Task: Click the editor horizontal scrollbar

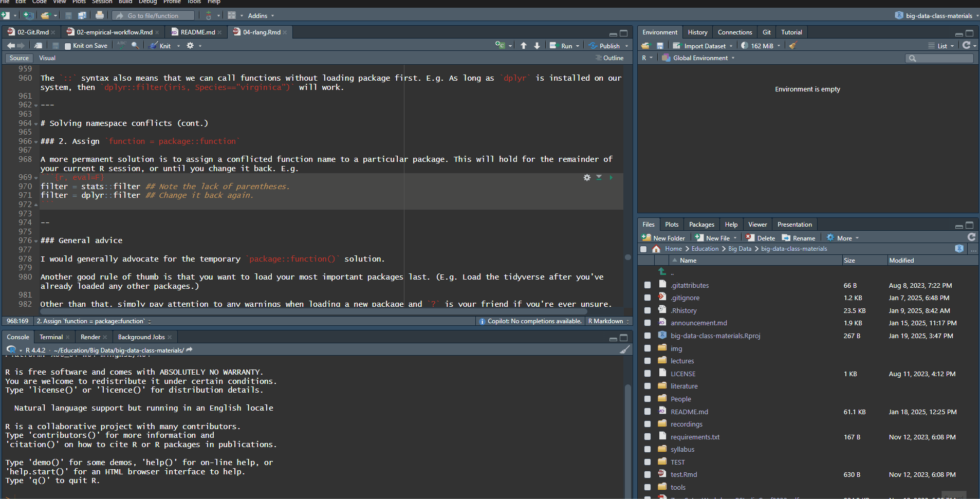Action: click(x=313, y=311)
